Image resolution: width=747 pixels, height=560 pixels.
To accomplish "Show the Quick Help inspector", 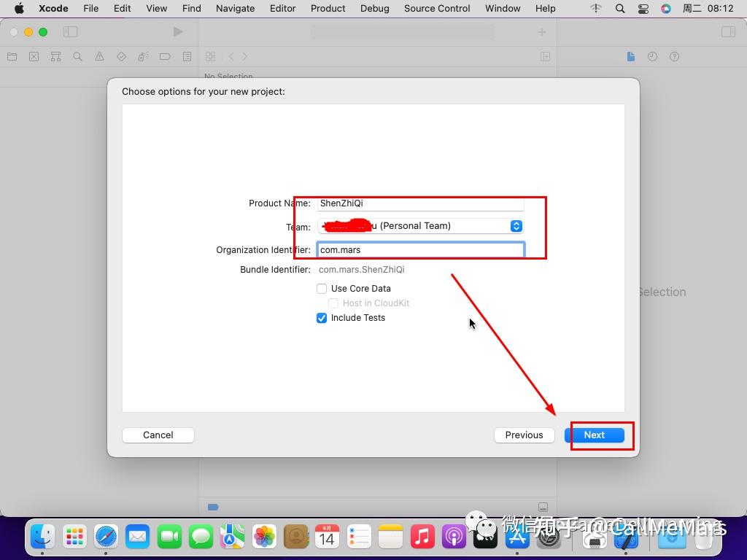I will 674,57.
